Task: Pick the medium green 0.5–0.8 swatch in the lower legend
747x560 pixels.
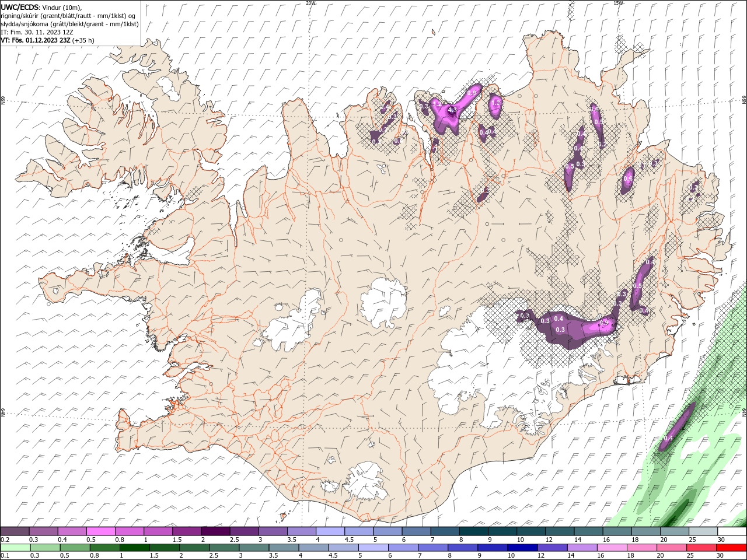Action: (75, 547)
